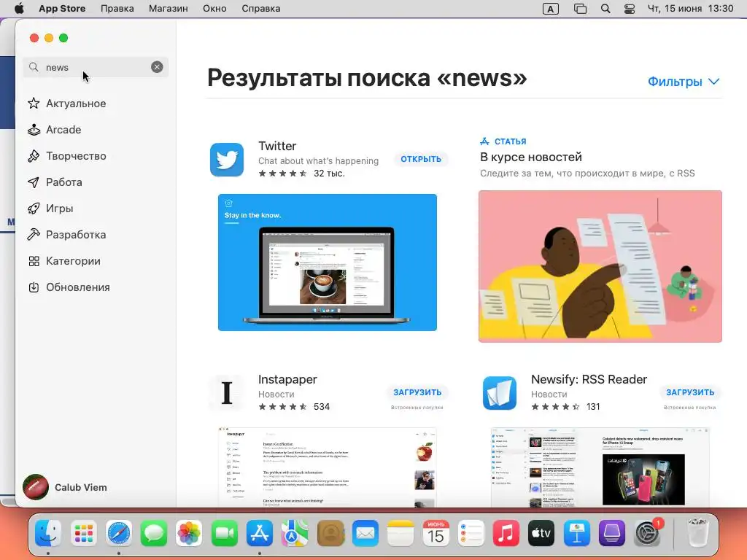Image resolution: width=747 pixels, height=560 pixels.
Task: Click ЗАГРУЗИТЬ for Instapaper
Action: pyautogui.click(x=417, y=392)
